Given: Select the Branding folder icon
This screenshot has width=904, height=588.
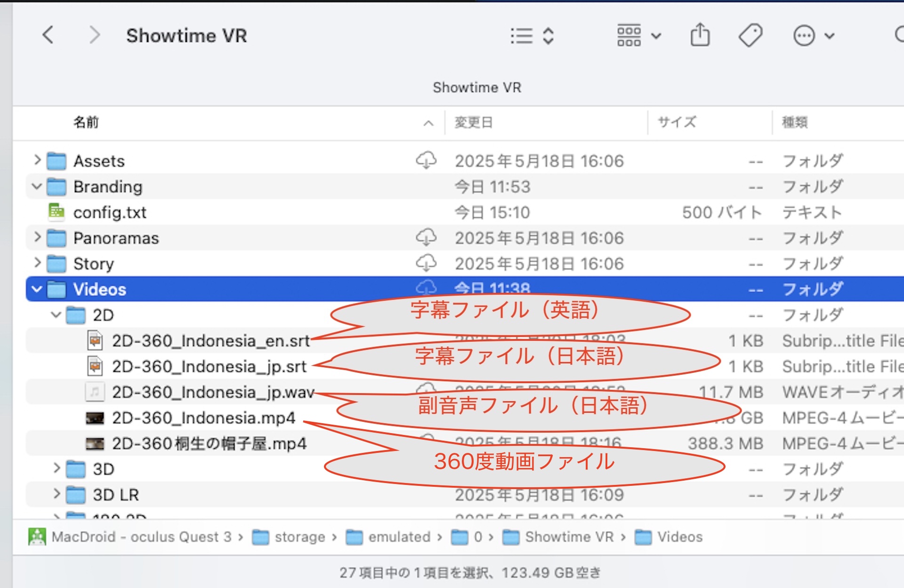Looking at the screenshot, I should (x=56, y=187).
